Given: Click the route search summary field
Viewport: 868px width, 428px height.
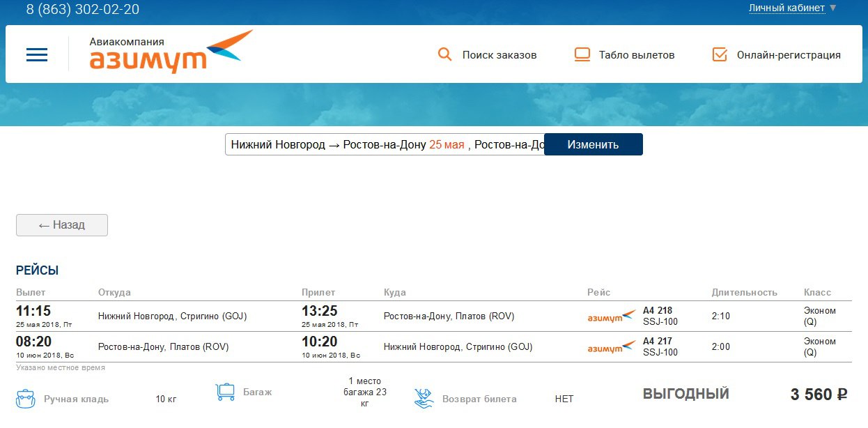Looking at the screenshot, I should tap(384, 145).
